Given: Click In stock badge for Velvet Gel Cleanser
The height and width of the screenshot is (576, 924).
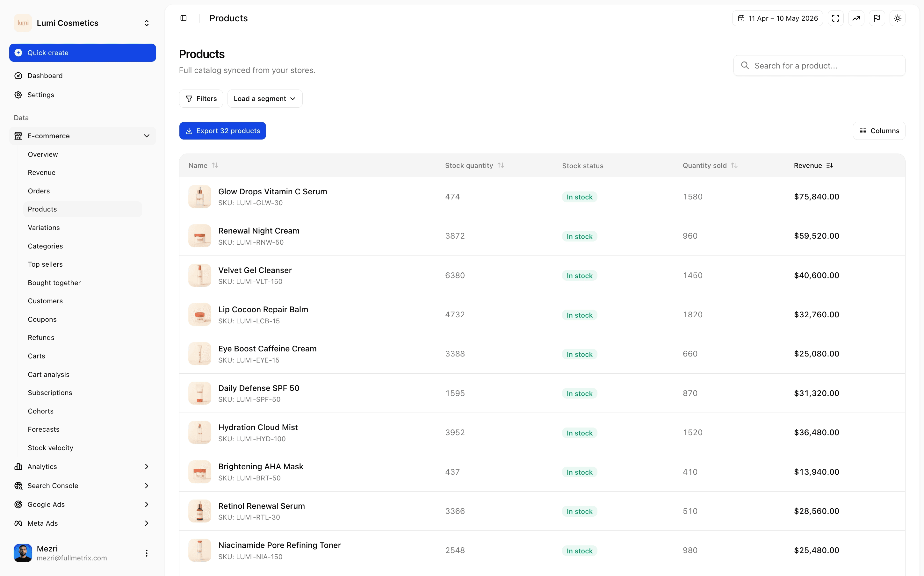Looking at the screenshot, I should [x=579, y=276].
